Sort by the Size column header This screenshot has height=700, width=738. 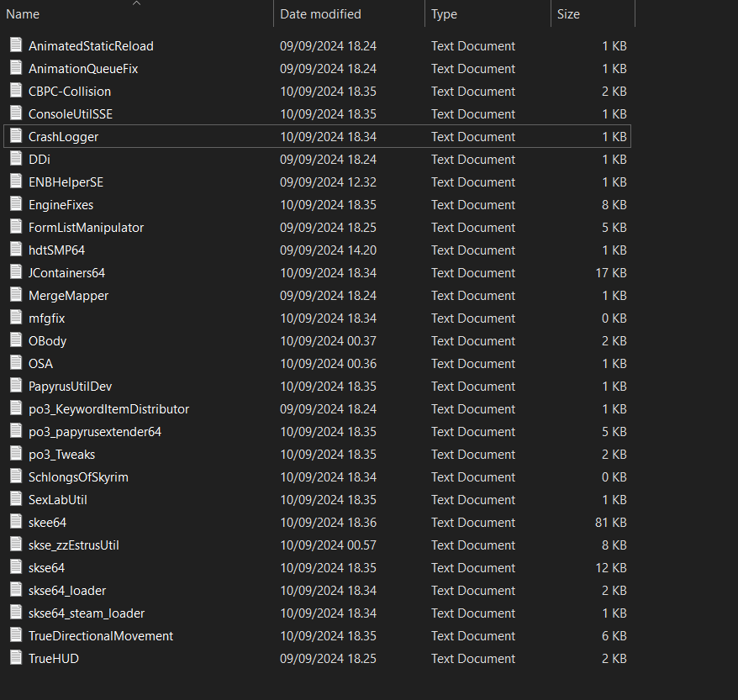[x=568, y=14]
